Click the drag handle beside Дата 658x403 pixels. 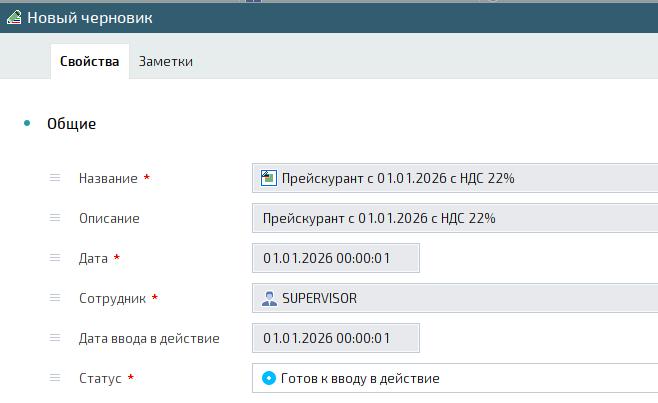click(x=56, y=258)
